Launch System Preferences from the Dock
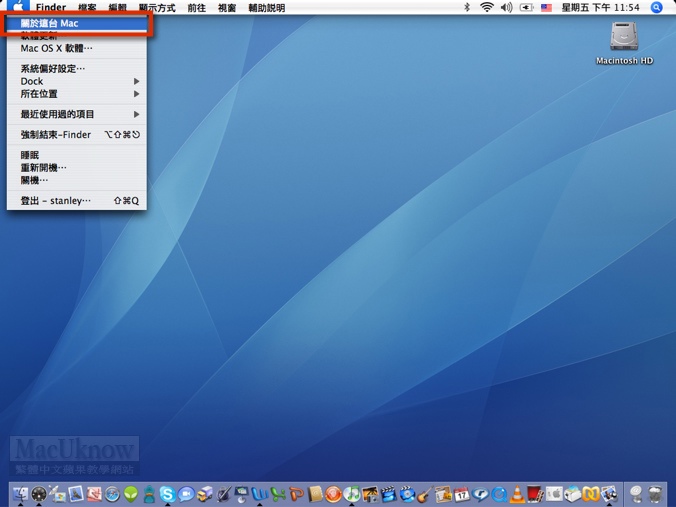 554,494
